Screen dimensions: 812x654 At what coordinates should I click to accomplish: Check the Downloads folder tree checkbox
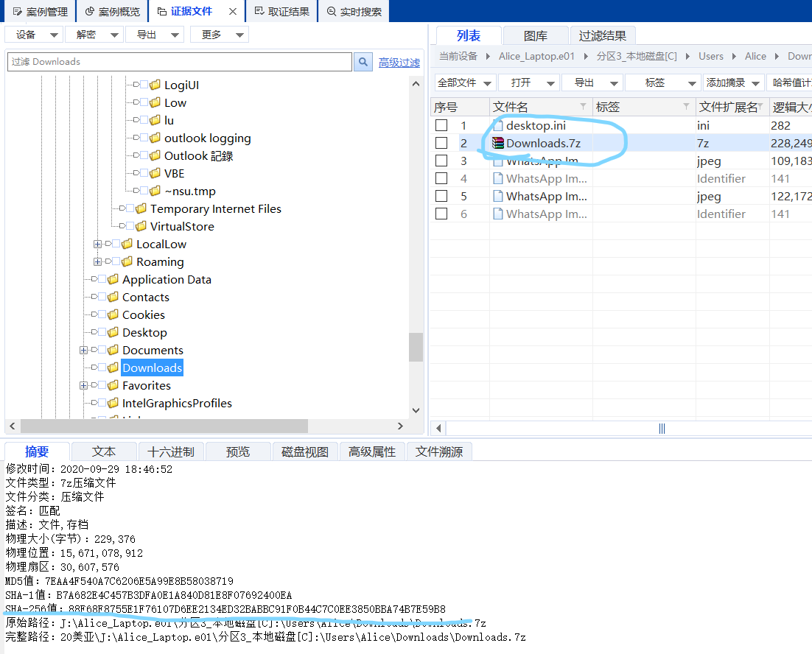click(102, 368)
